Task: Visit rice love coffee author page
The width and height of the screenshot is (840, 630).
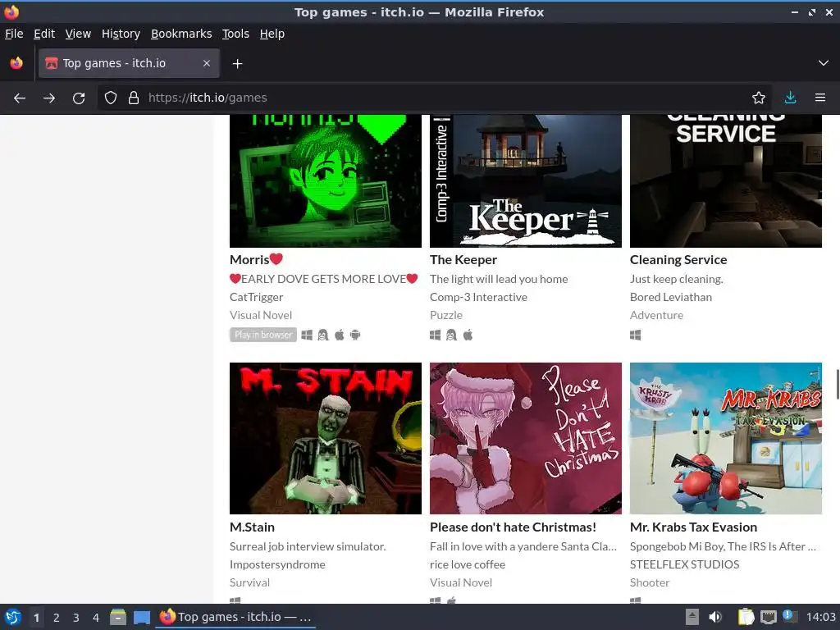Action: tap(467, 564)
